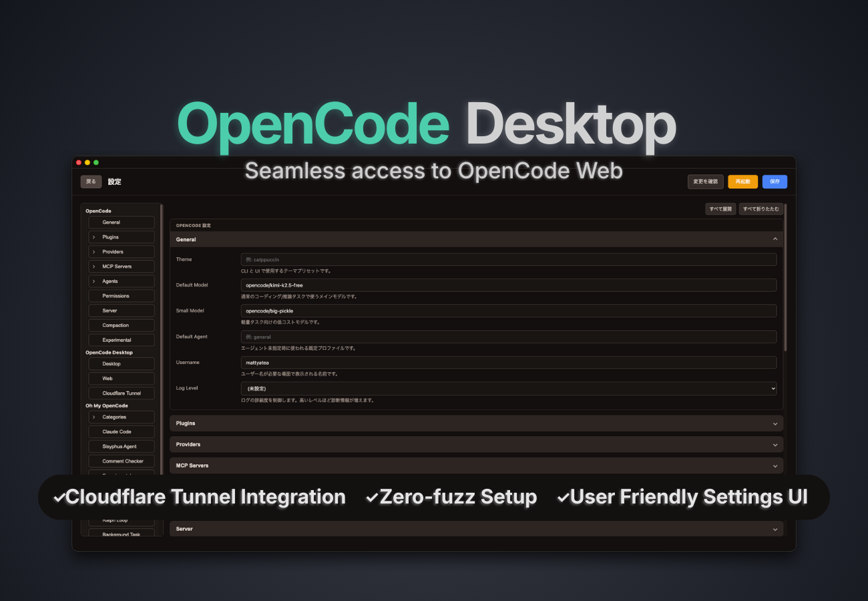Open Server in the sidebar

[x=122, y=311]
